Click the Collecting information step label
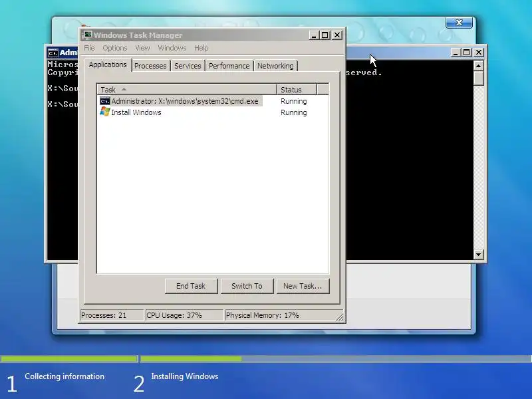The height and width of the screenshot is (399, 532). pyautogui.click(x=65, y=376)
